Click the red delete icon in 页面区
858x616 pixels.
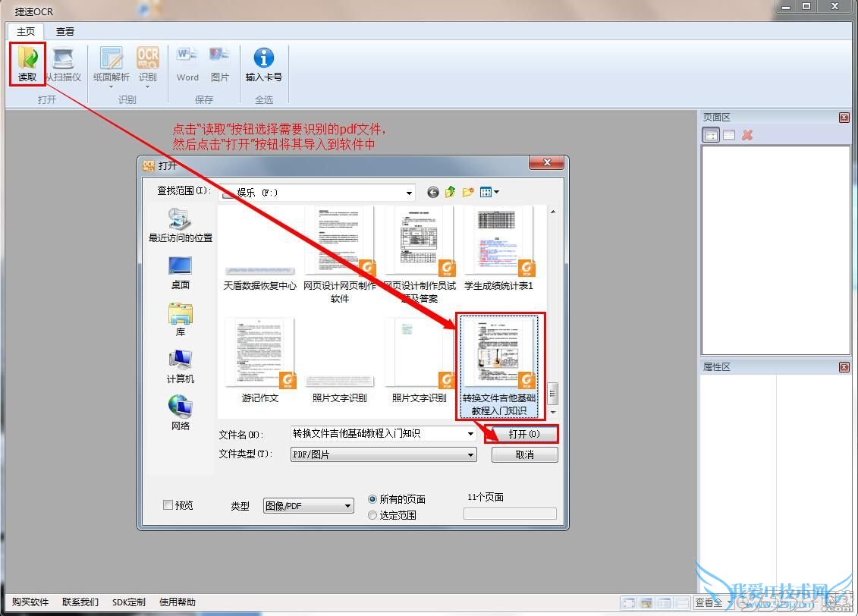point(747,135)
